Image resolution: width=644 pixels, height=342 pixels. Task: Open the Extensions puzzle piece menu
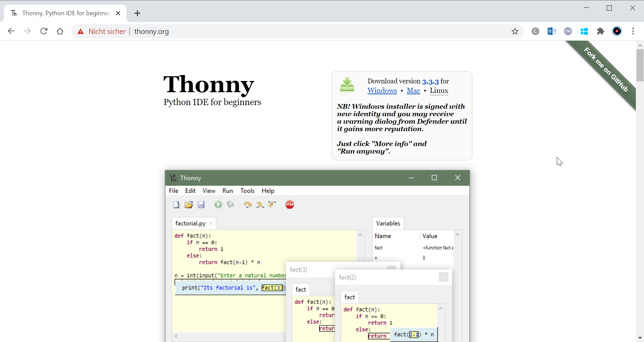601,32
